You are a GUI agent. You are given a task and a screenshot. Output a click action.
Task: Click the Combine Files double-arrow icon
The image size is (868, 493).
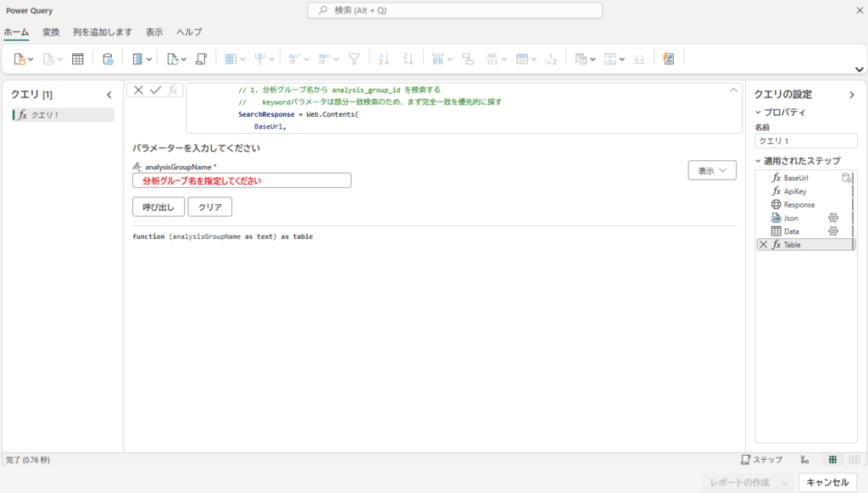pyautogui.click(x=639, y=58)
